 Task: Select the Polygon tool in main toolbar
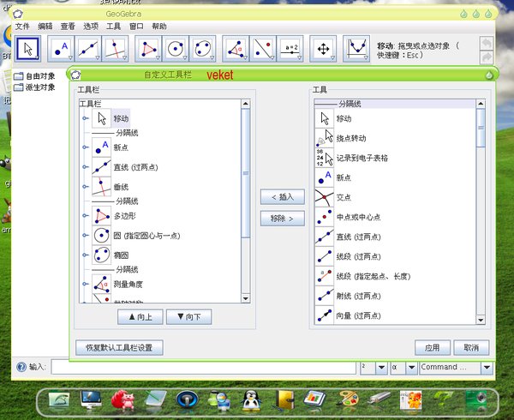[x=148, y=49]
